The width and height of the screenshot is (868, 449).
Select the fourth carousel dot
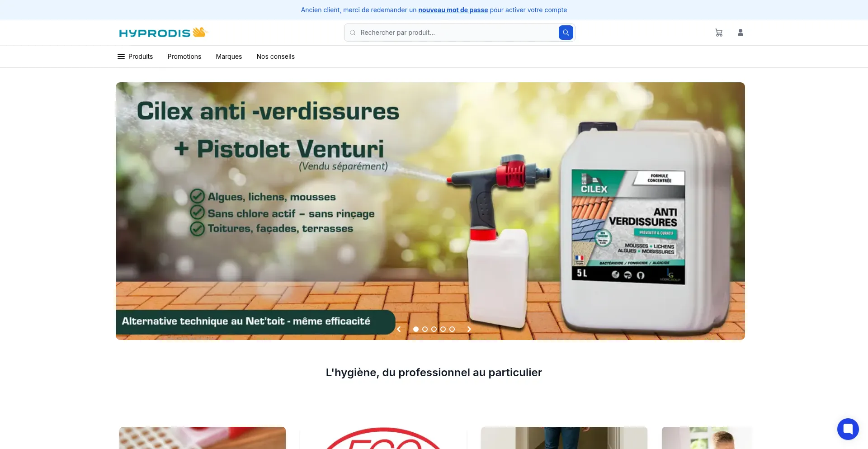coord(443,329)
